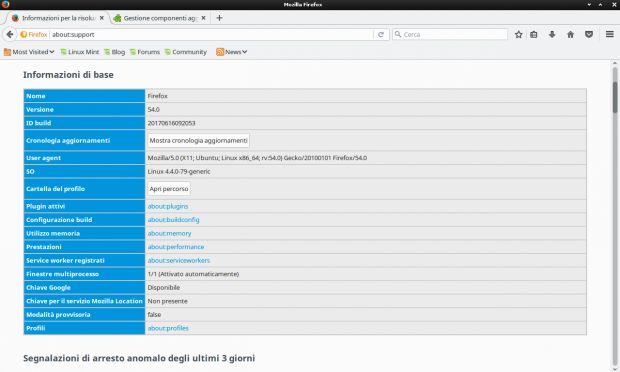
Task: Select the false value of Modalità provvisoria
Action: [x=154, y=315]
